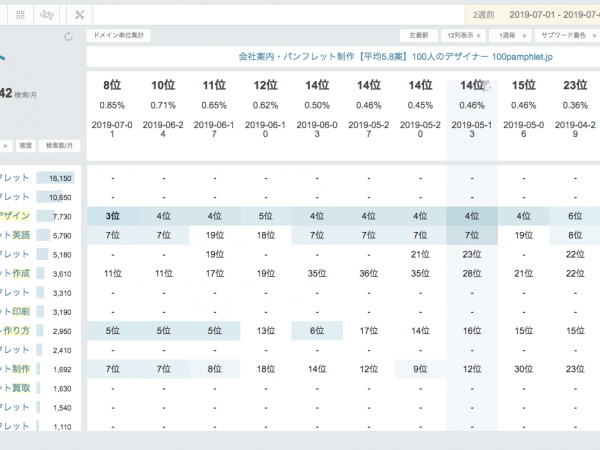The image size is (600, 450).
Task: Click the 15位 column header rank
Action: (524, 85)
